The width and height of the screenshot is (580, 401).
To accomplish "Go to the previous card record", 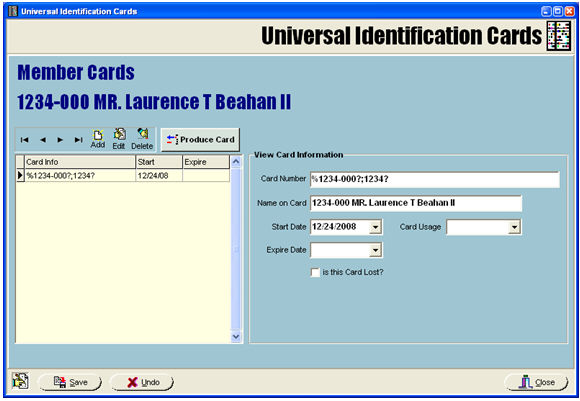I will pyautogui.click(x=43, y=140).
